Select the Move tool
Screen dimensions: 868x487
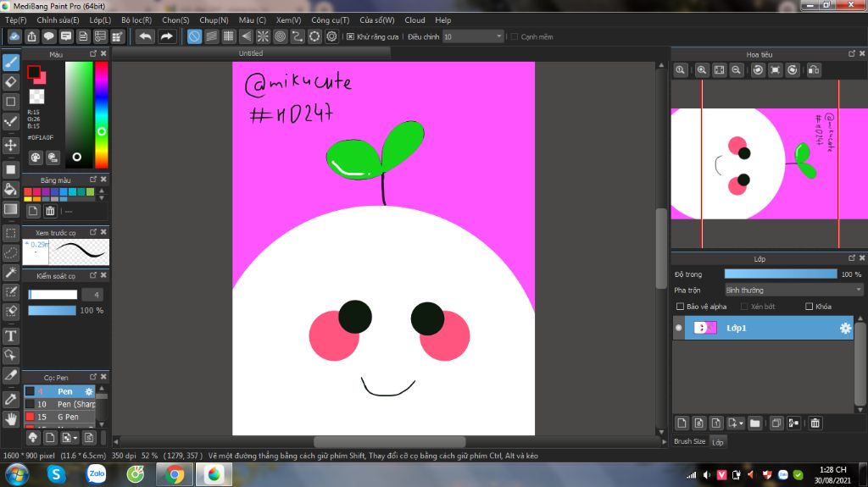point(11,145)
